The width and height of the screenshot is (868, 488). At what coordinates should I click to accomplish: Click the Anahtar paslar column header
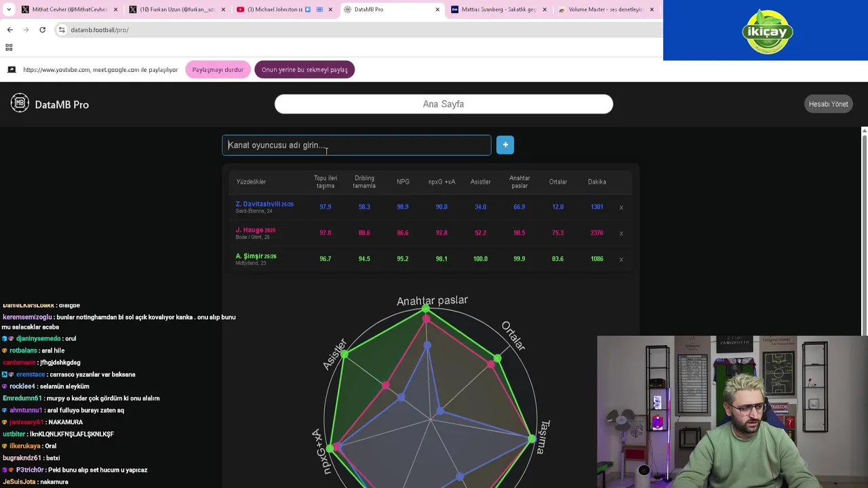519,182
